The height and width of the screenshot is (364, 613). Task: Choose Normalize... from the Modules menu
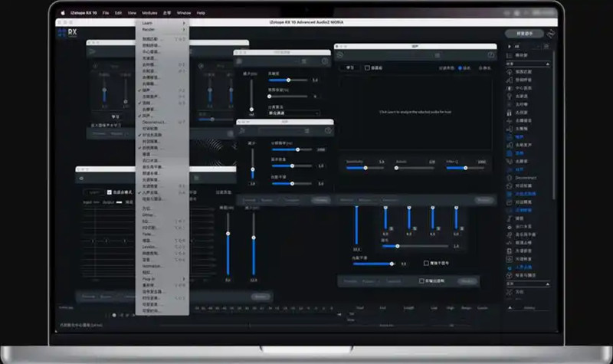pyautogui.click(x=162, y=266)
